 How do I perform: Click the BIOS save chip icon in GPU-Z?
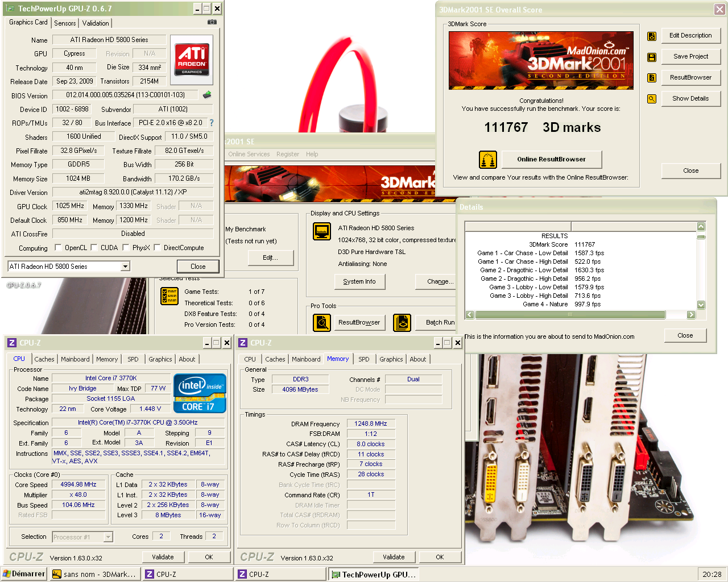[207, 95]
